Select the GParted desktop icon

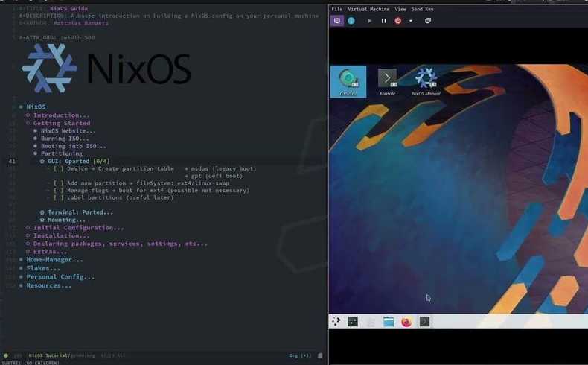348,82
